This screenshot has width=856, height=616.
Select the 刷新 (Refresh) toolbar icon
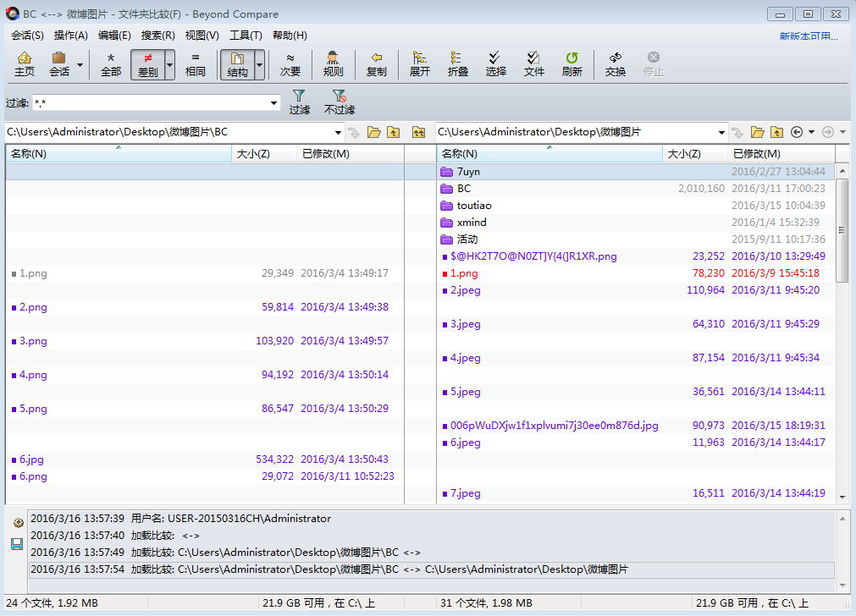572,64
